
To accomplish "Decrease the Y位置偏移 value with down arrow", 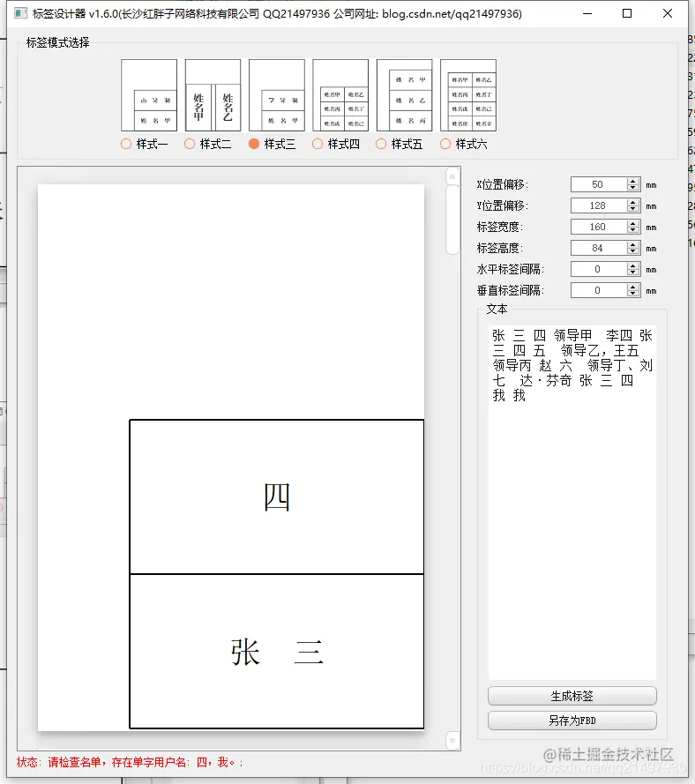I will click(633, 209).
